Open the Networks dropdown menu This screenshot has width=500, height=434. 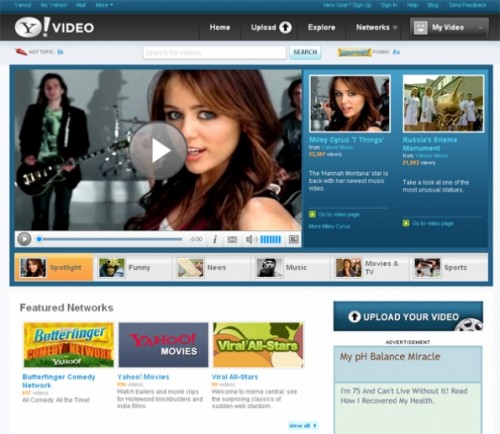point(377,27)
